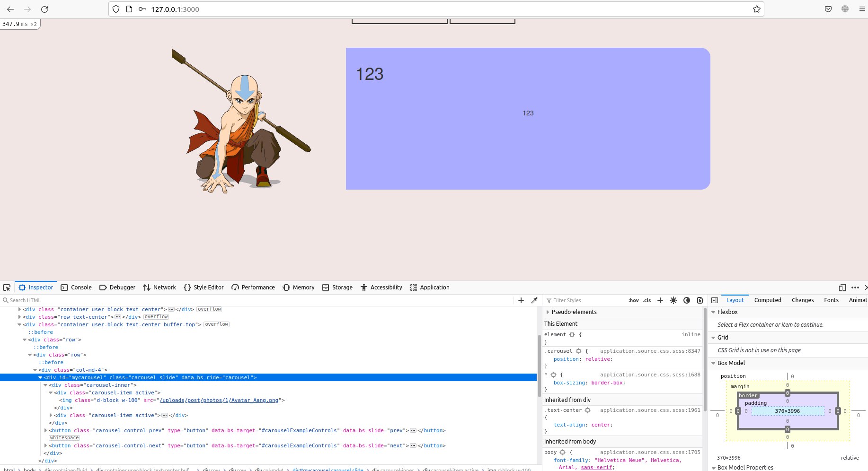Image resolution: width=868 pixels, height=471 pixels.
Task: Create a new node with plus button
Action: tap(521, 300)
